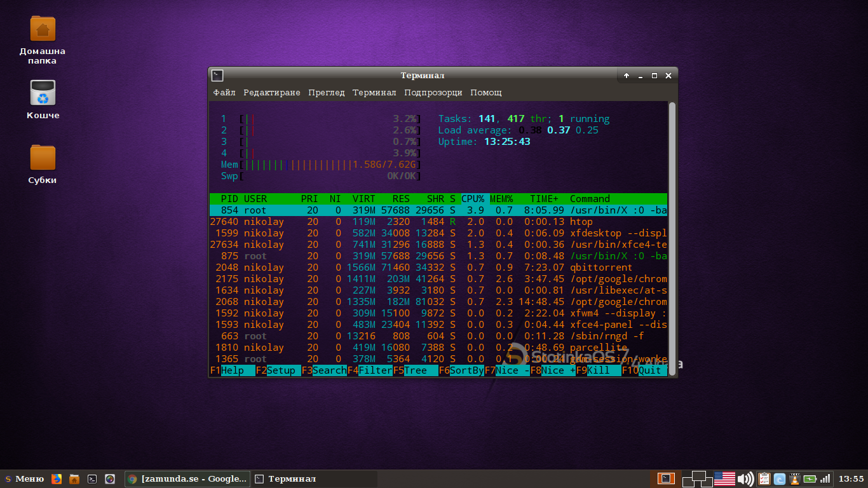This screenshot has height=488, width=868.
Task: Click the terminal vertical scrollbar
Action: pos(672,238)
